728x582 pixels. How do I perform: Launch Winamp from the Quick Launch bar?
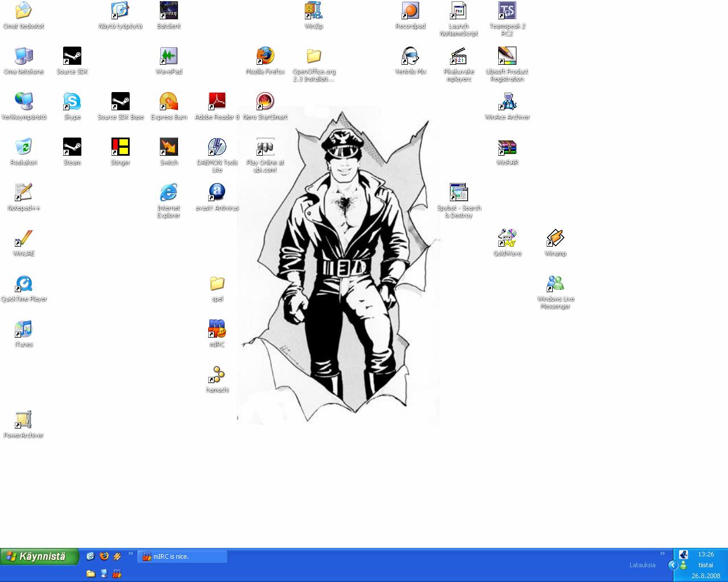pos(117,556)
